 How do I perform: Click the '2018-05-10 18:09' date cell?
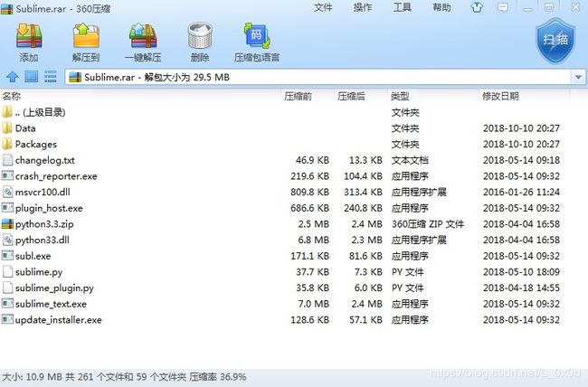click(521, 271)
